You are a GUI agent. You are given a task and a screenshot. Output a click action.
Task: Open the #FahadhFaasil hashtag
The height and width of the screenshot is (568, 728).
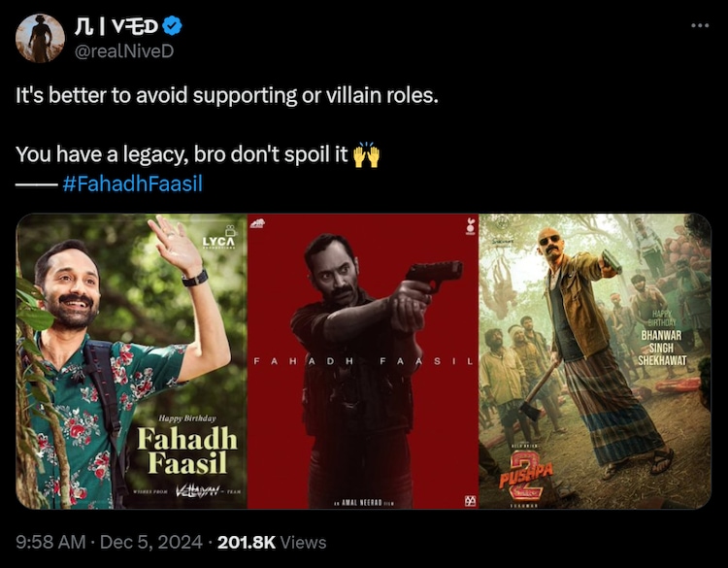coord(132,184)
